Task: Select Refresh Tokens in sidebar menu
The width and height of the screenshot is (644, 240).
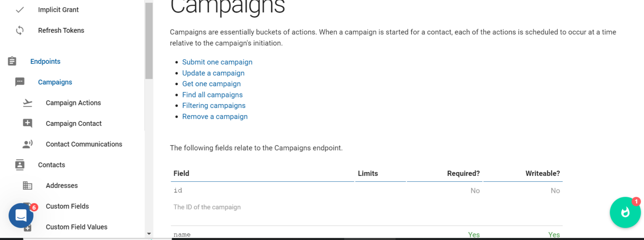Action: coord(61,31)
